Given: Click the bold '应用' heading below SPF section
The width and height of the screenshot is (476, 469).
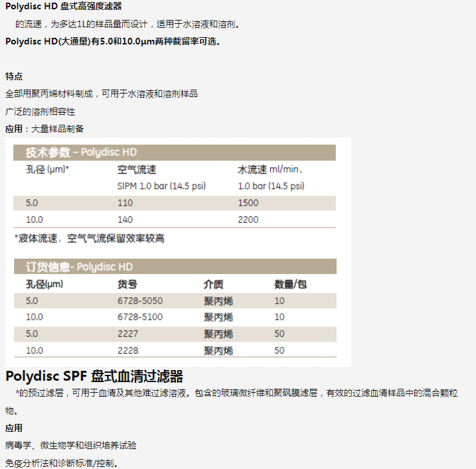Looking at the screenshot, I should pyautogui.click(x=14, y=428).
